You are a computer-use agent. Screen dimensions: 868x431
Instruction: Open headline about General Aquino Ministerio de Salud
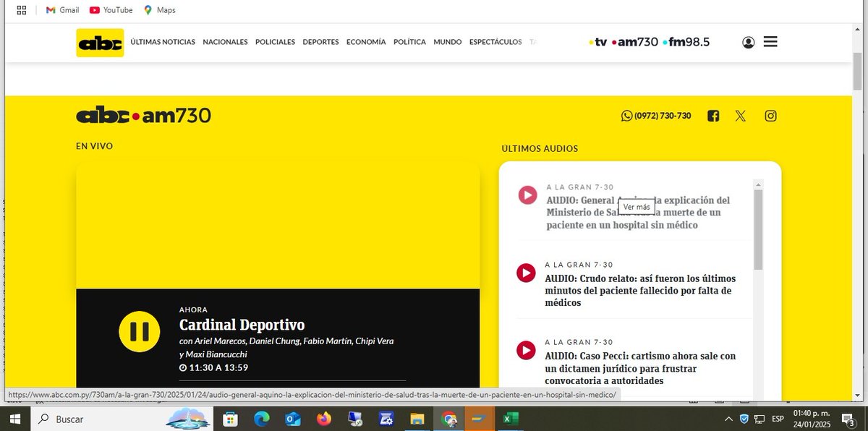pos(638,213)
